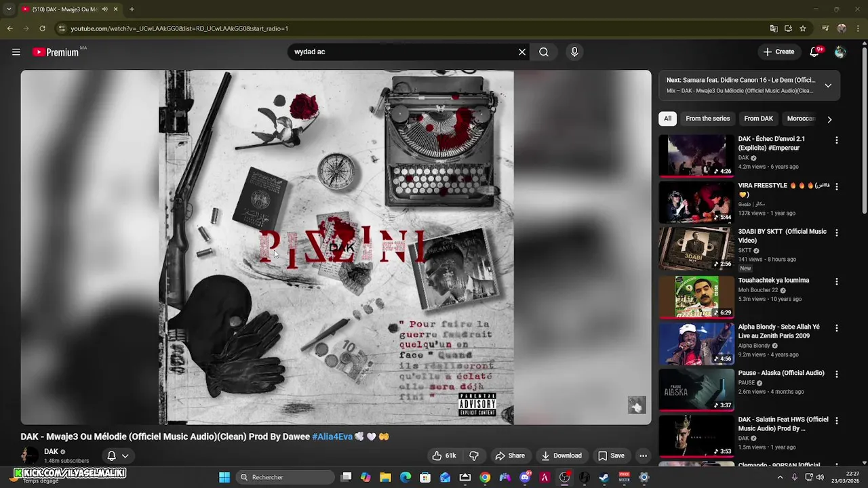Click the #Alia4Eva hashtag link
Viewport: 868px width, 488px height.
tap(332, 437)
